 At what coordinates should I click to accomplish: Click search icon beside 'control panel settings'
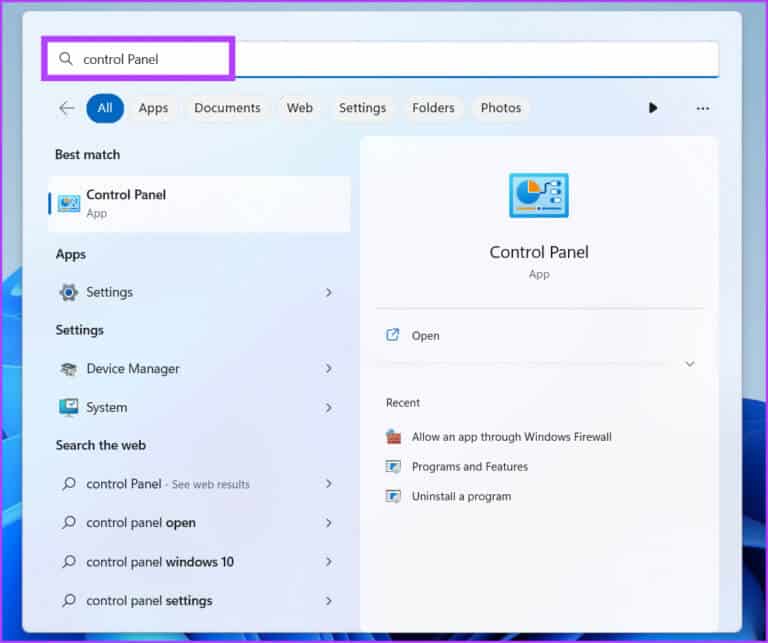click(x=69, y=600)
